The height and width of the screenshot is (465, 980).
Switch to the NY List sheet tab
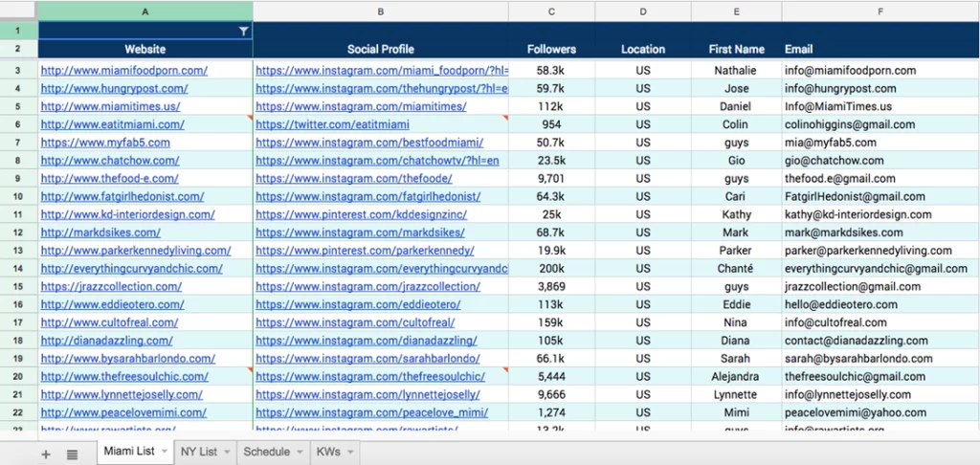tap(199, 452)
